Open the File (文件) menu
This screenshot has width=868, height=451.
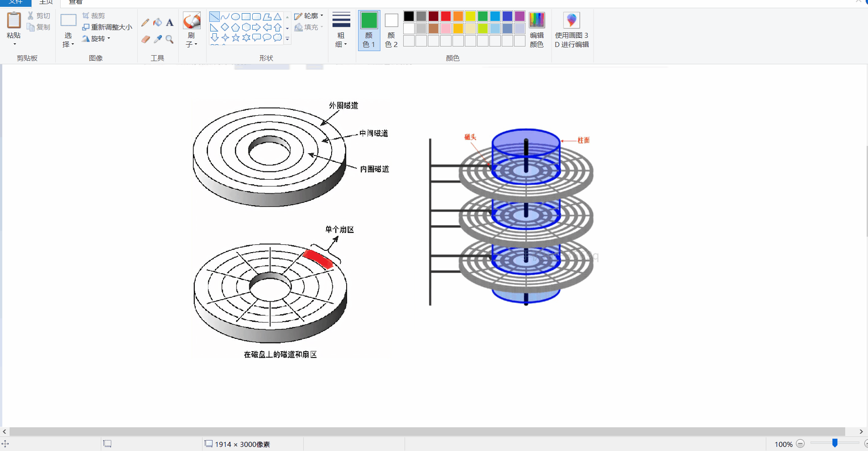pos(16,2)
